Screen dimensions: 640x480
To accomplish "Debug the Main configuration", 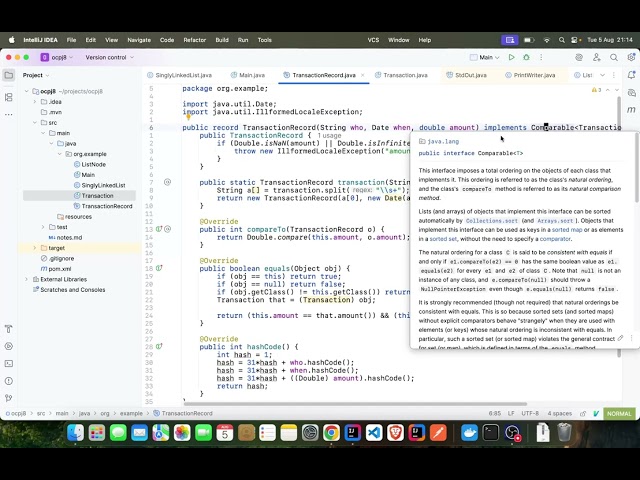I will (x=526, y=58).
